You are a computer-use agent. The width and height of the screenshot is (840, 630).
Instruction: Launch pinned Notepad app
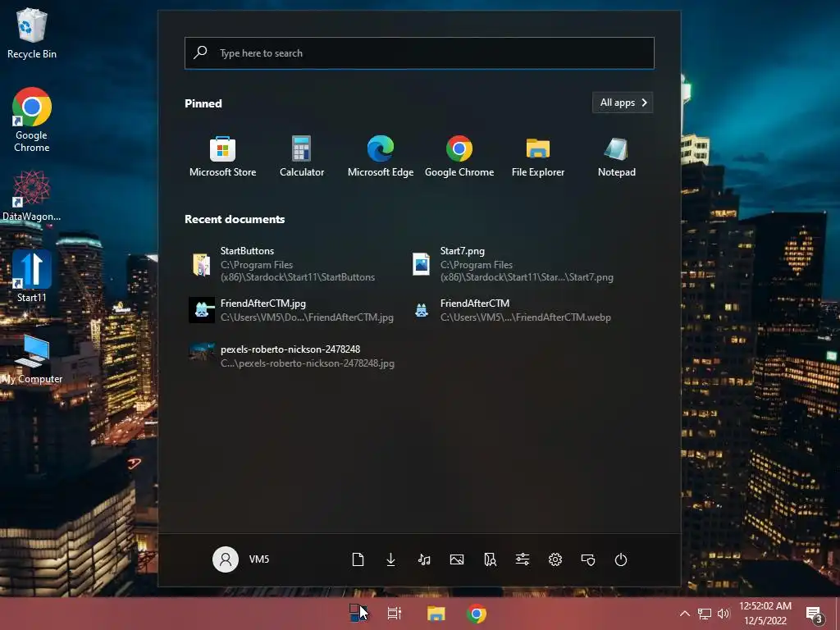click(617, 157)
